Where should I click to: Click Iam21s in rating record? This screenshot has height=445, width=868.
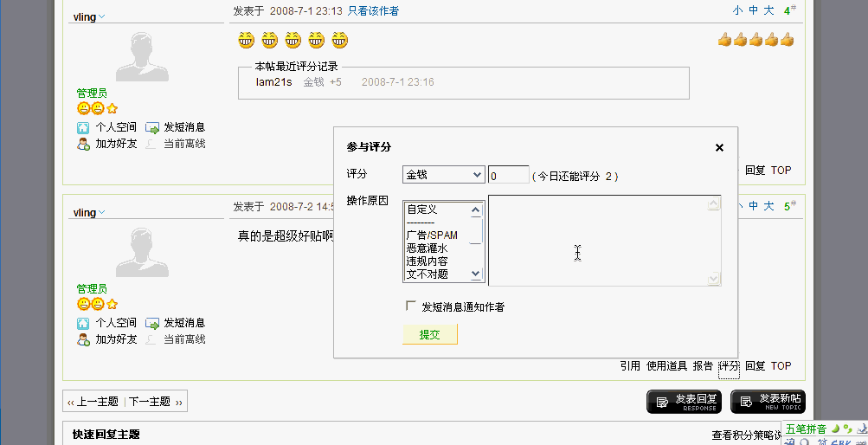pyautogui.click(x=273, y=82)
